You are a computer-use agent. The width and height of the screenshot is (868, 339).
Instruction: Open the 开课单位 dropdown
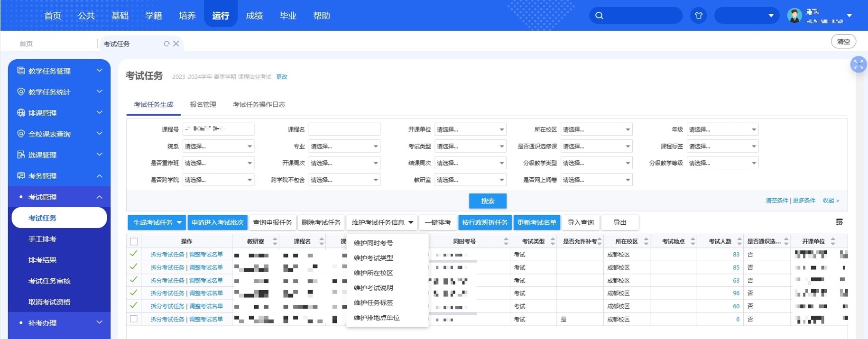click(470, 129)
